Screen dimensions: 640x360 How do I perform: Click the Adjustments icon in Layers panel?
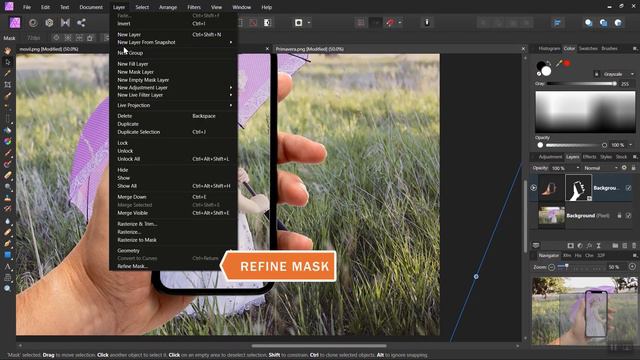(580, 246)
